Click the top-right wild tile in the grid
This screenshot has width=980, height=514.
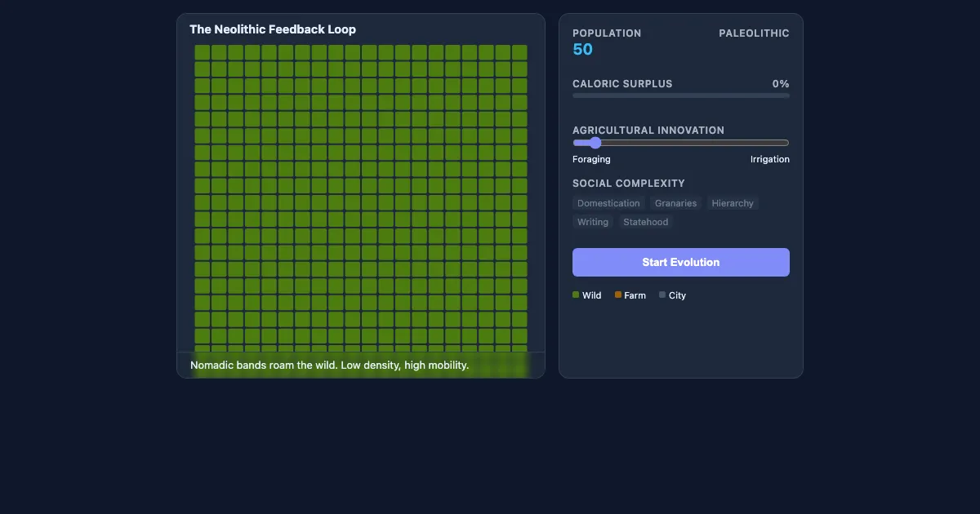click(519, 52)
